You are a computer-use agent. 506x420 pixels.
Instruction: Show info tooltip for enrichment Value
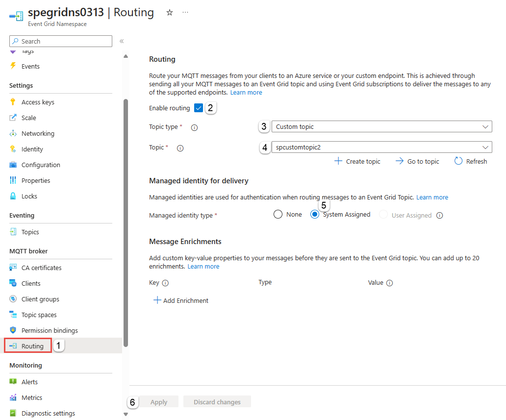pos(389,283)
